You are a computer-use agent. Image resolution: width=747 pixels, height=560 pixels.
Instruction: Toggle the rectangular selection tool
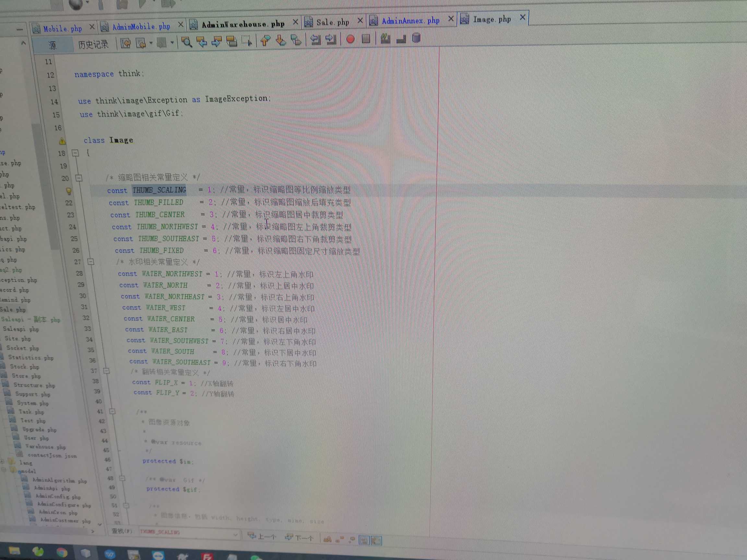(x=246, y=41)
